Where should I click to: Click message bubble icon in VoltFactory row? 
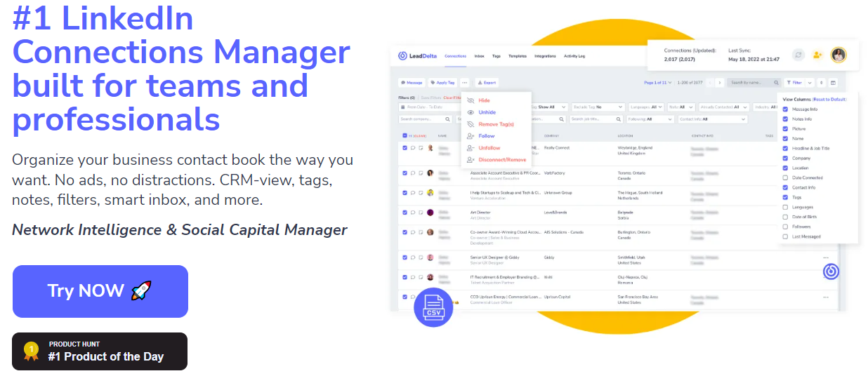(413, 173)
